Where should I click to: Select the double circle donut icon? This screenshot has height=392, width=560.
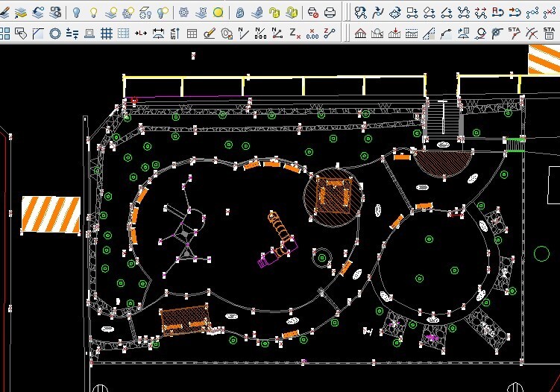55,34
